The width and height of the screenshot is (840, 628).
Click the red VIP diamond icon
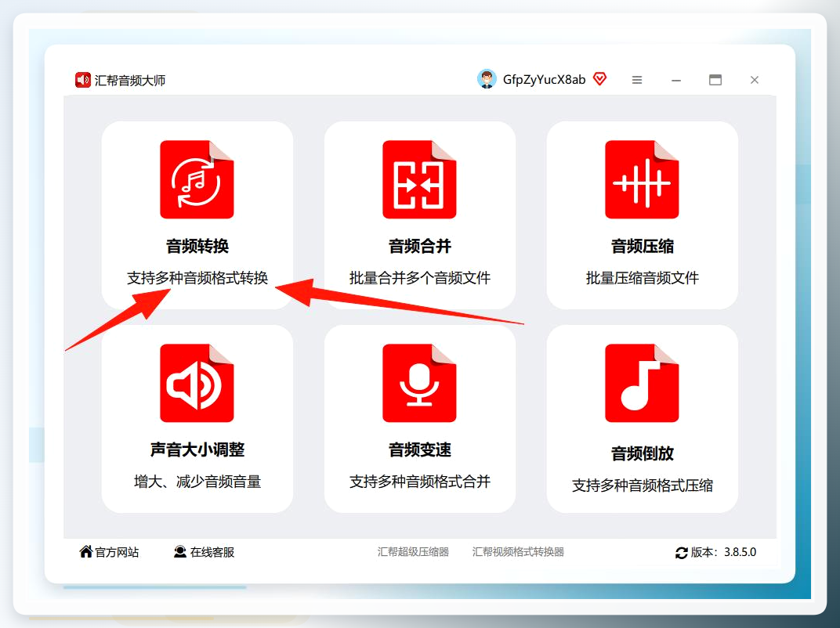click(x=600, y=79)
